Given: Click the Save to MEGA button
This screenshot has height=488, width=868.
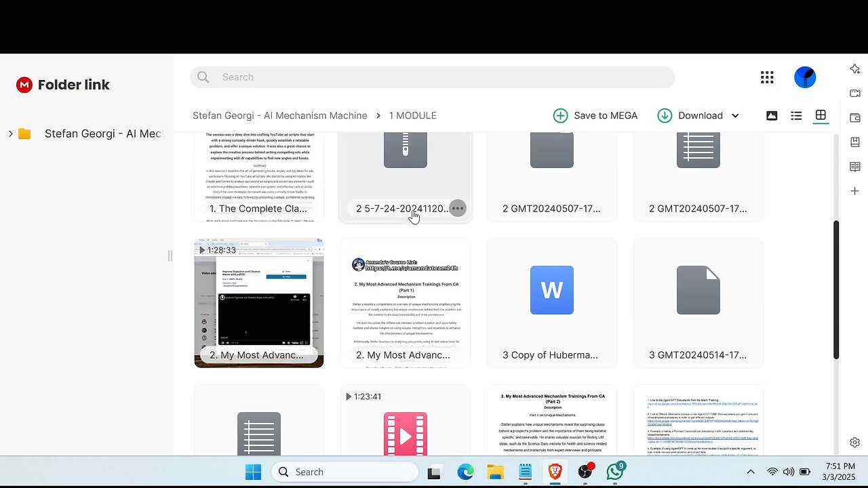Looking at the screenshot, I should pos(595,115).
